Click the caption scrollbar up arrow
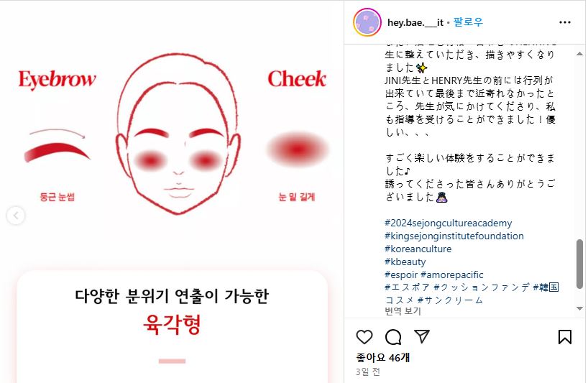588x383 pixels. (580, 54)
